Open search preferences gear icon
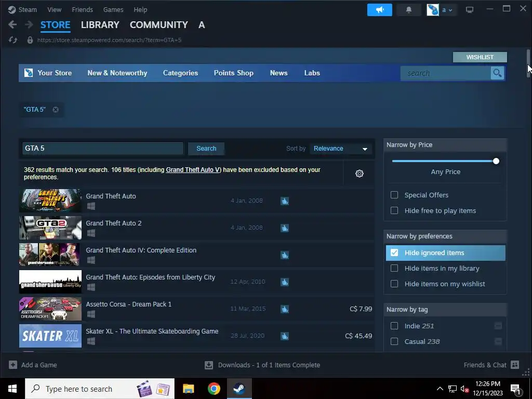This screenshot has height=399, width=532. (x=360, y=174)
